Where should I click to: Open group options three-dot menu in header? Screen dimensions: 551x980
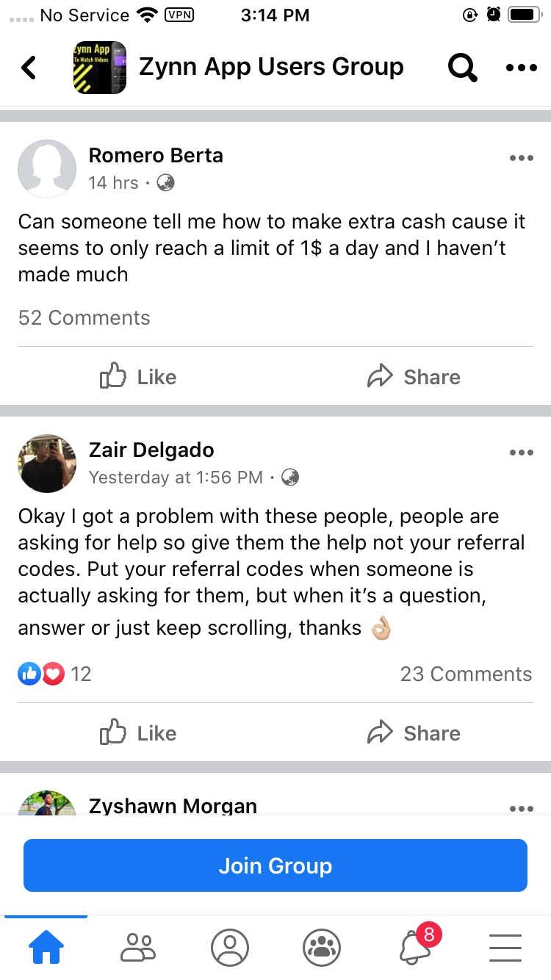pos(522,68)
